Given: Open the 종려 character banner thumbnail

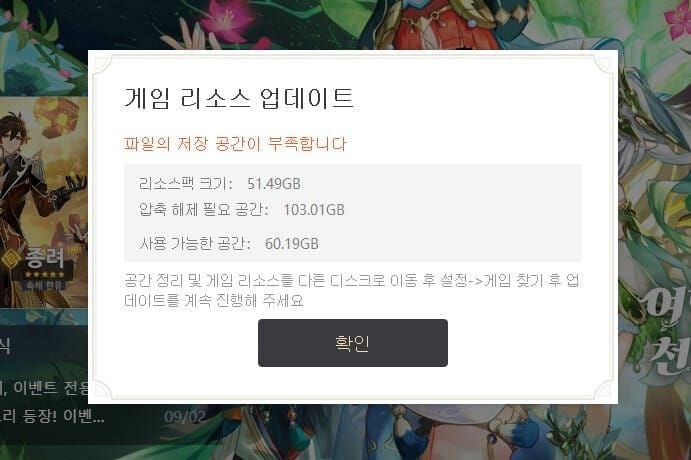Looking at the screenshot, I should tap(44, 201).
